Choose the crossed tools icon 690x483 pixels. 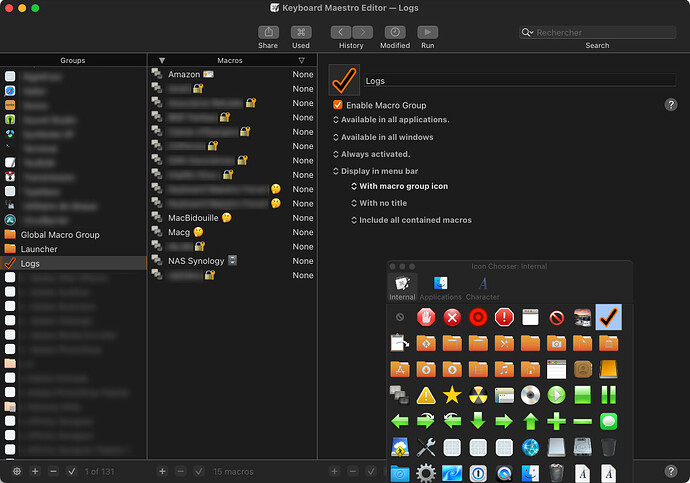(x=426, y=448)
